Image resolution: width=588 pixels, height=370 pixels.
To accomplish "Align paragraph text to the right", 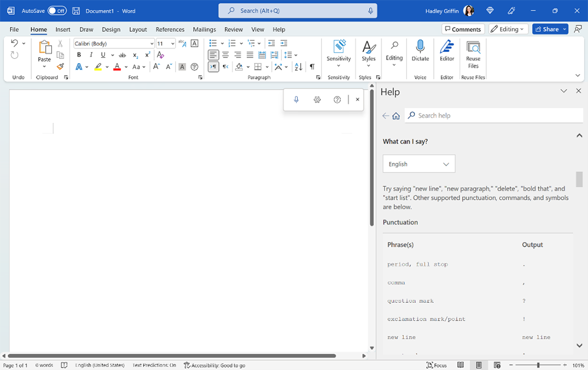I will (x=238, y=55).
